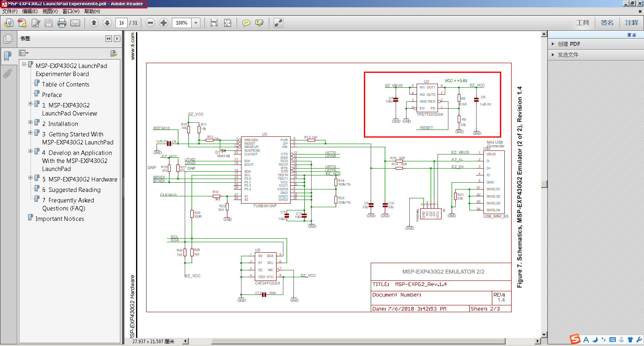This screenshot has height=346, width=644.
Task: Click the vertical scrollbar down arrow
Action: (544, 335)
